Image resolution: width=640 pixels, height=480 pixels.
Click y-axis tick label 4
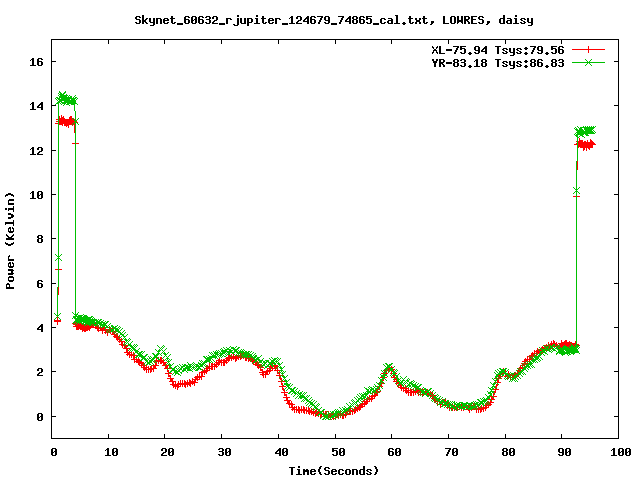click(40, 328)
